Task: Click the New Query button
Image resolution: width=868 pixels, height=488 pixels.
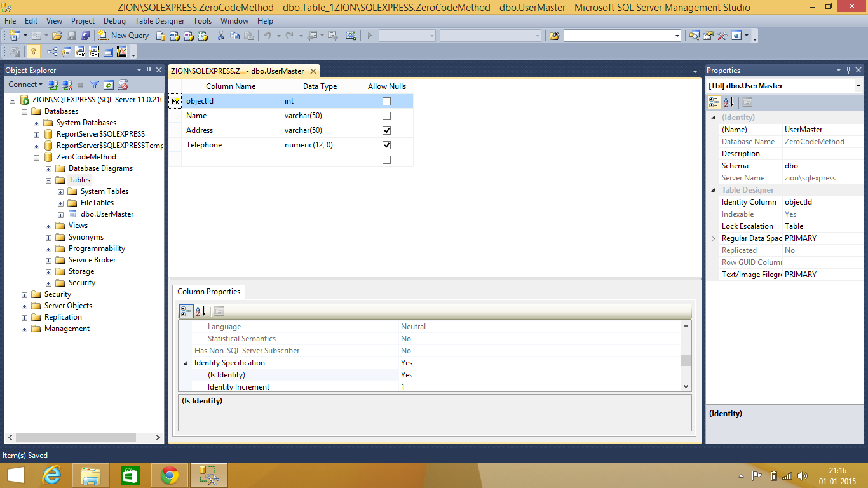Action: click(x=124, y=36)
